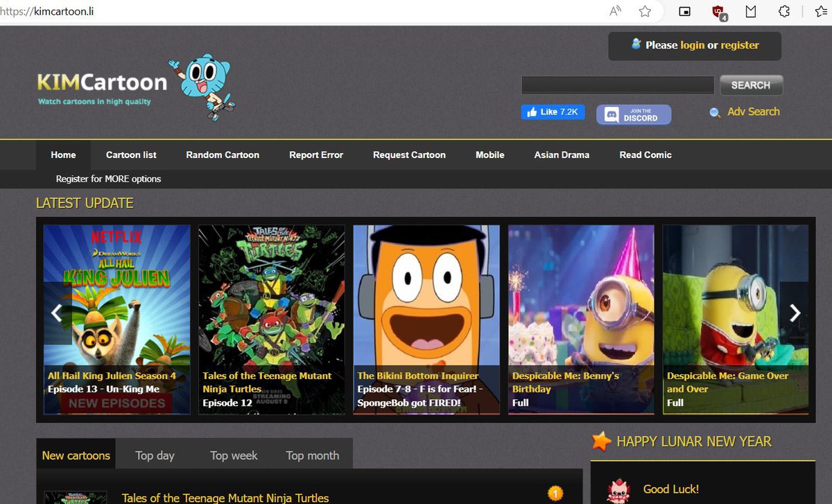Screen dimensions: 832x504
Task: Click the browser extensions puzzle icon
Action: coord(784,11)
